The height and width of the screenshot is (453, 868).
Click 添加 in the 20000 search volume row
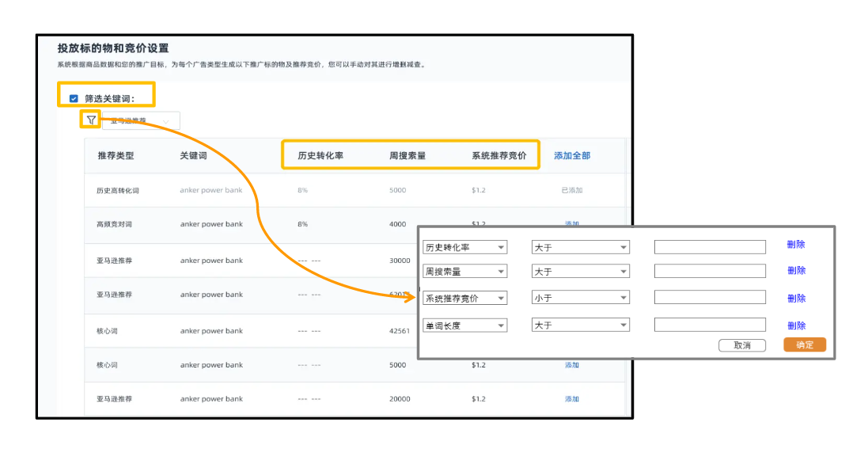(571, 399)
